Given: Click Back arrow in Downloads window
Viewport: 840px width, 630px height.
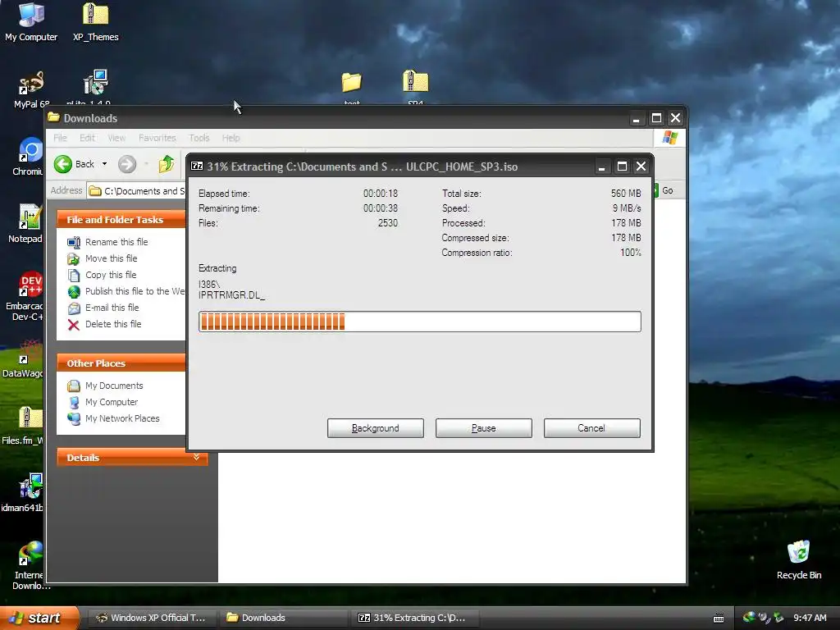Looking at the screenshot, I should [x=63, y=164].
